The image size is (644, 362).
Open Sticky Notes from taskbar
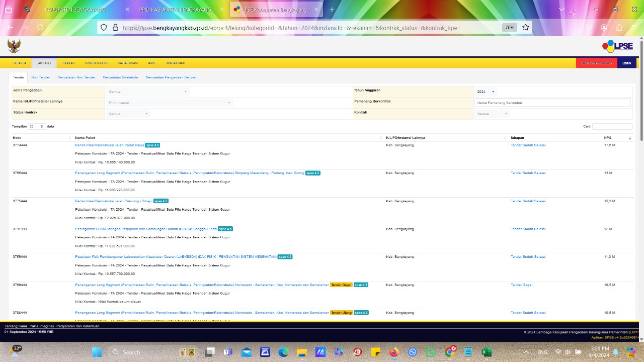point(376,352)
